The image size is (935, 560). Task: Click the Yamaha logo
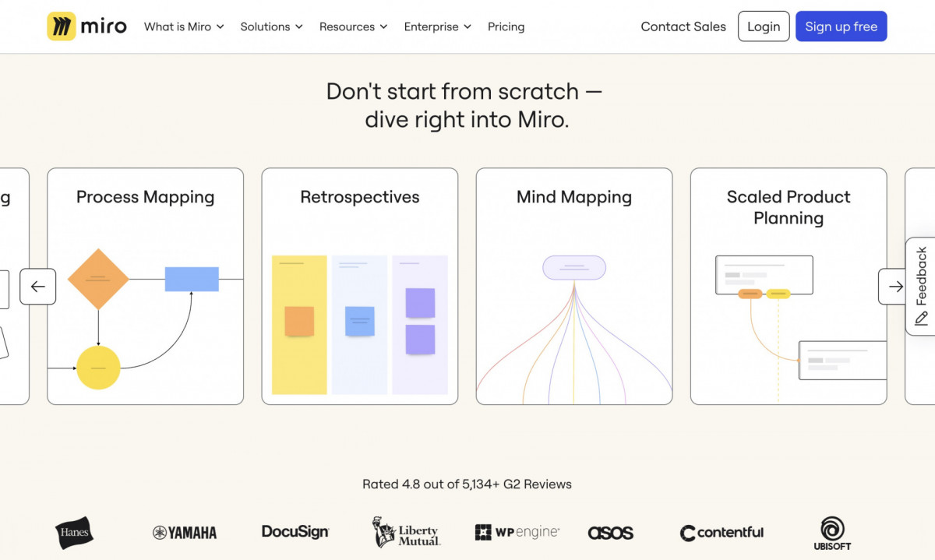point(184,533)
